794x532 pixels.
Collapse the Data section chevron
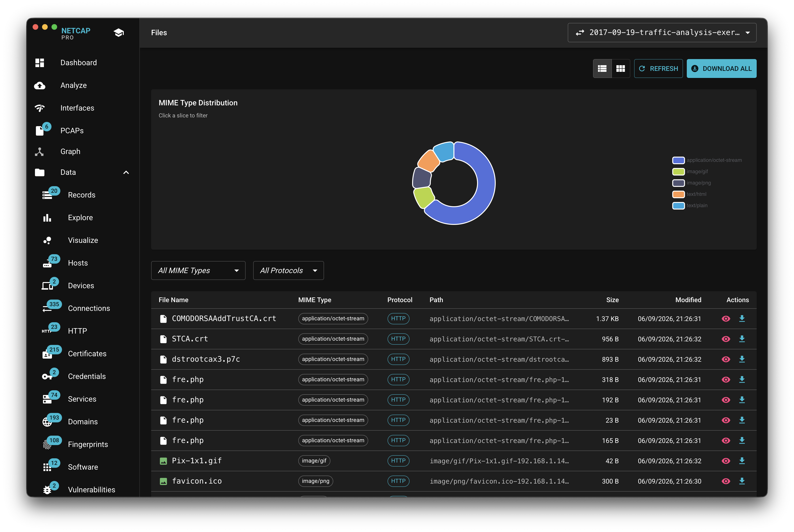[x=126, y=172]
